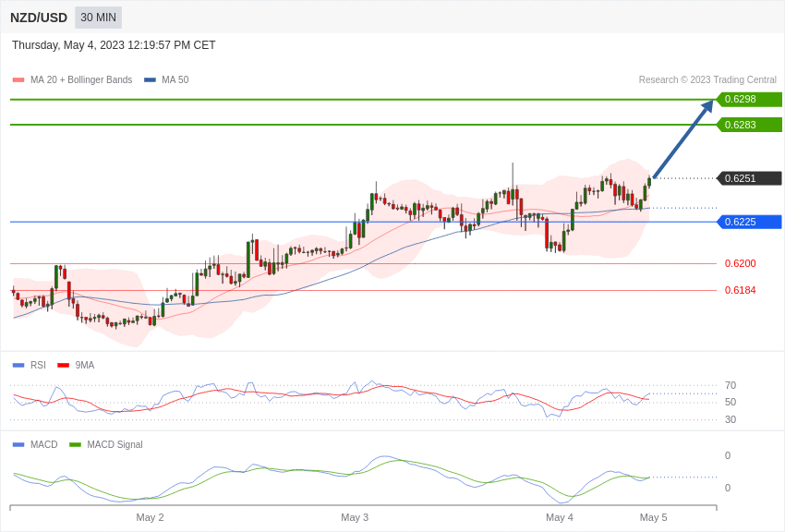Click the 0.6225 pivot price tag

point(750,222)
